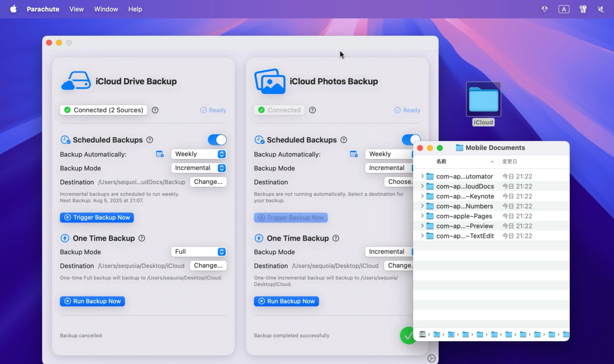Viewport: 614px width, 364px height.
Task: Expand the com~apple~Pages folder
Action: point(422,216)
